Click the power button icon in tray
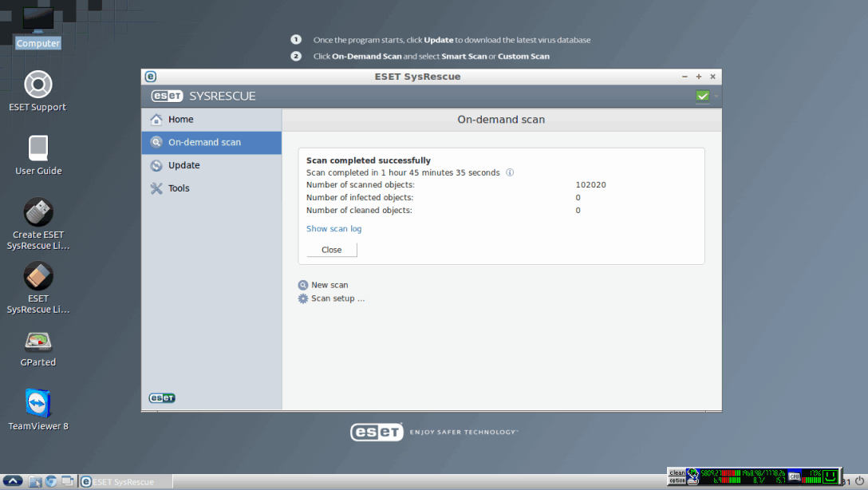Image resolution: width=868 pixels, height=490 pixels. coord(859,480)
